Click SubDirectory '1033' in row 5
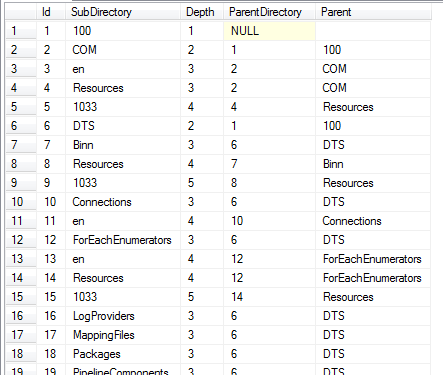The height and width of the screenshot is (375, 443). point(123,107)
